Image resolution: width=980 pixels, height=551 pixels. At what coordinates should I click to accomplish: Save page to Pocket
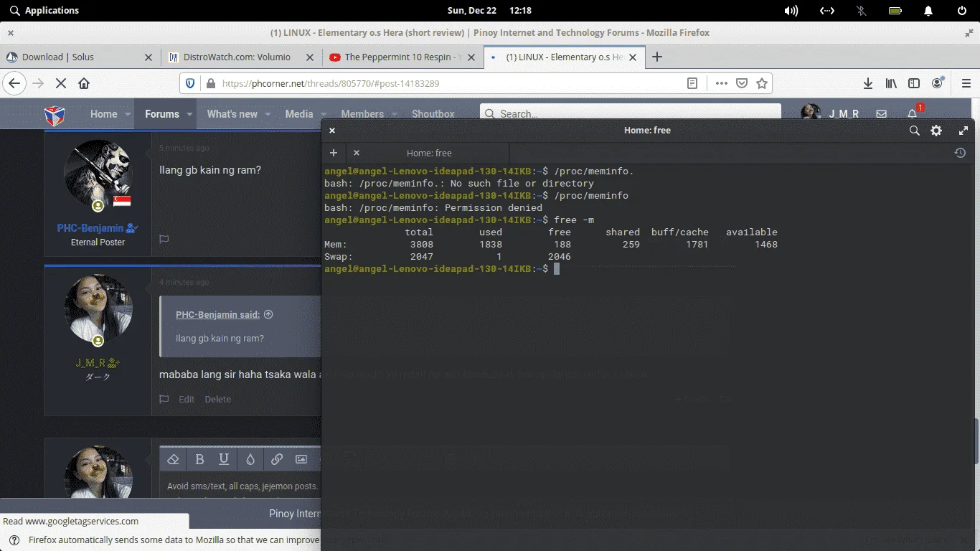742,83
